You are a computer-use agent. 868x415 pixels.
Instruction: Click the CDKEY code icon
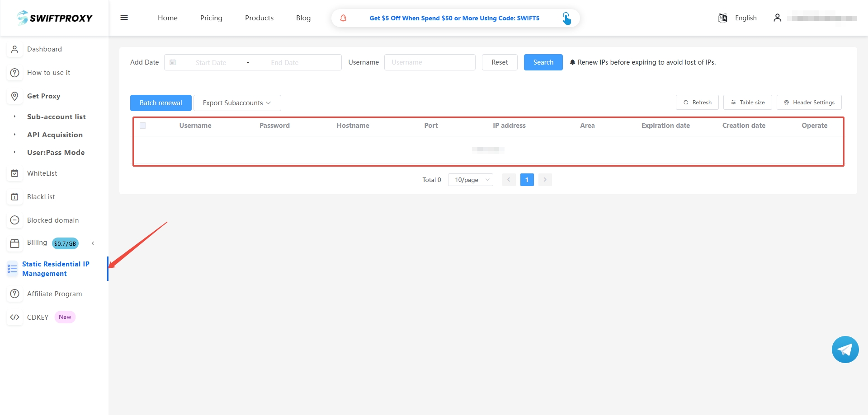click(14, 317)
